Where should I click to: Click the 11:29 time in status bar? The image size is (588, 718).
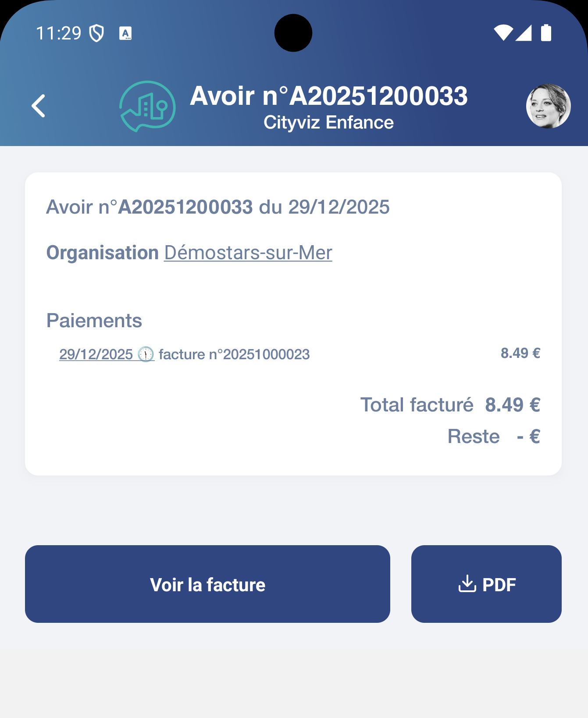[58, 33]
